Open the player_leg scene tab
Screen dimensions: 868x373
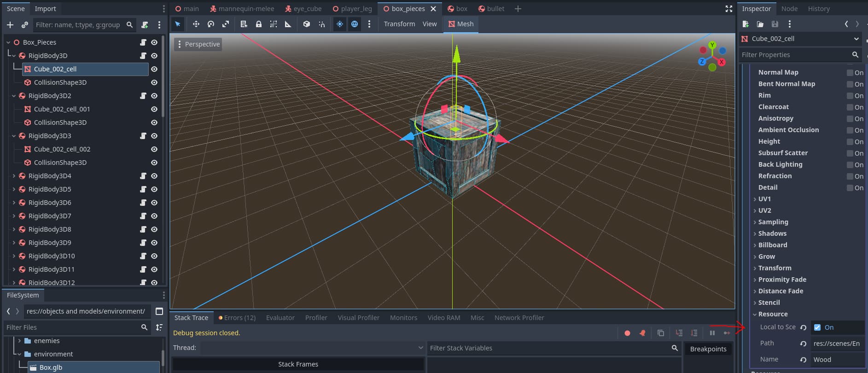coord(352,9)
